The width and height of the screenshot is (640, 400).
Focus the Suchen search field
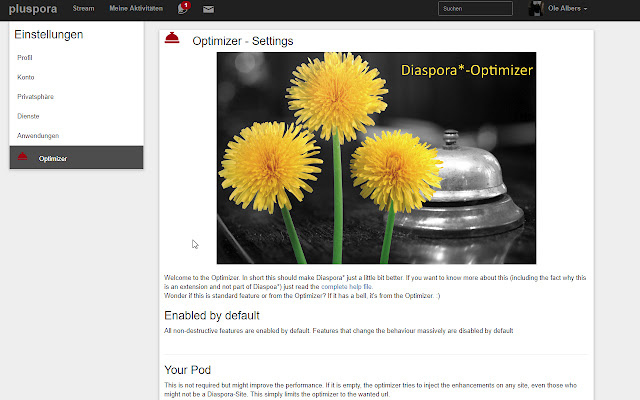(475, 9)
